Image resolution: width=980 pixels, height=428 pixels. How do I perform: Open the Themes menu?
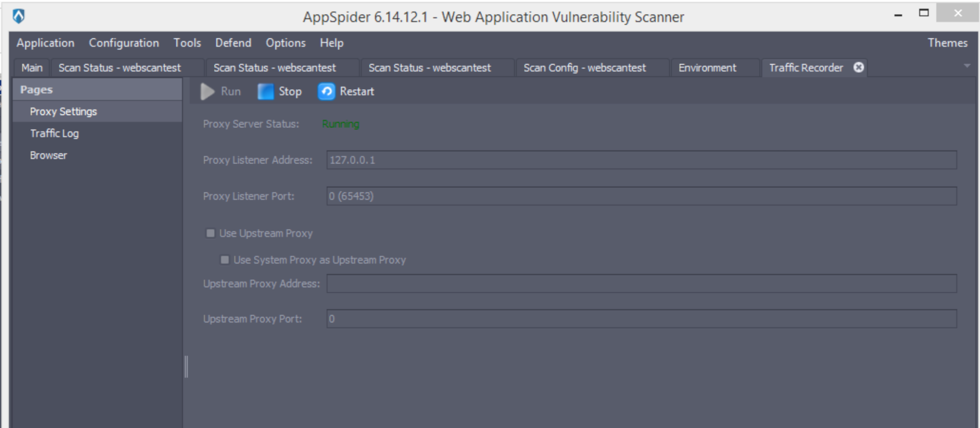click(x=947, y=43)
